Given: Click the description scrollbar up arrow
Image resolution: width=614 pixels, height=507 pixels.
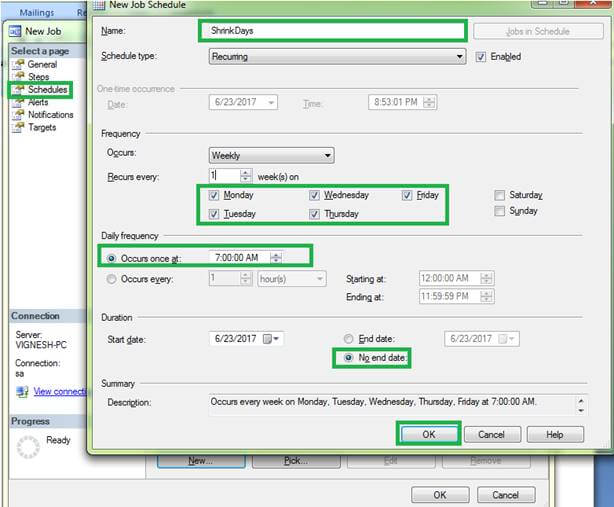Looking at the screenshot, I should coord(581,401).
